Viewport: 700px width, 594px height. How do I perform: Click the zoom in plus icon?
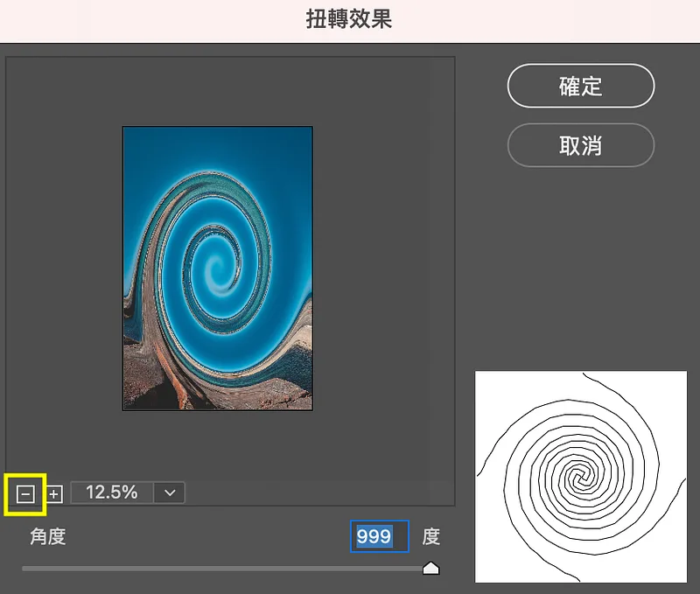tap(54, 494)
